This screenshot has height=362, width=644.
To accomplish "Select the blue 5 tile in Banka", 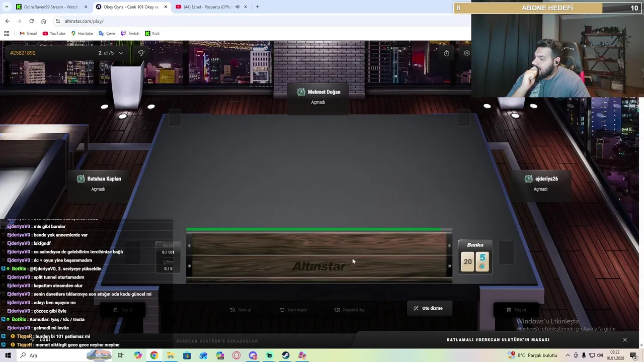I will click(482, 261).
